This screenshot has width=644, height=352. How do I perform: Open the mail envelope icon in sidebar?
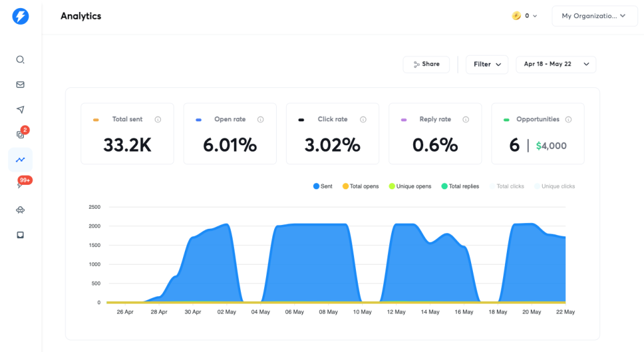point(20,84)
